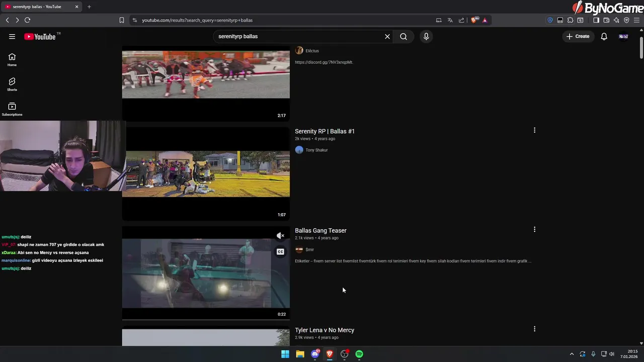Open options for Tyler Lena v No Mercy
This screenshot has height=362, width=644.
point(534,329)
